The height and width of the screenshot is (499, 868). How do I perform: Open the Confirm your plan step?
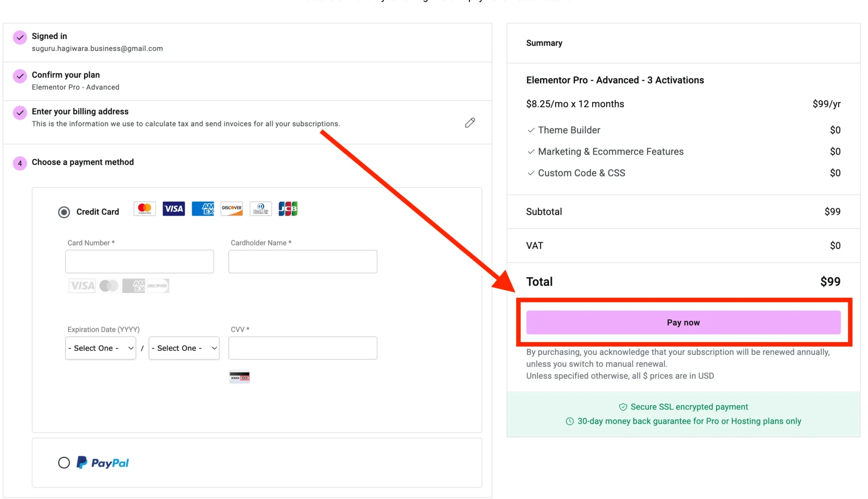tap(247, 81)
